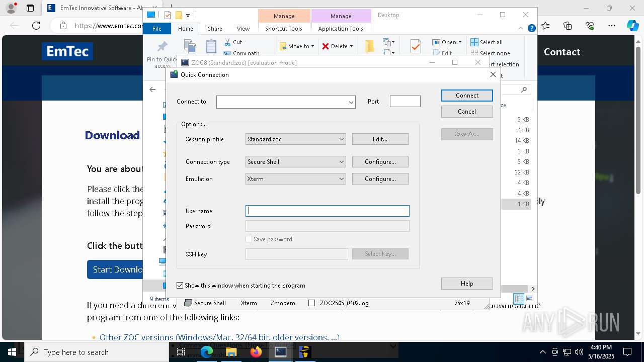Focus the Port input field
Viewport: 644px width, 362px height.
coord(405,102)
